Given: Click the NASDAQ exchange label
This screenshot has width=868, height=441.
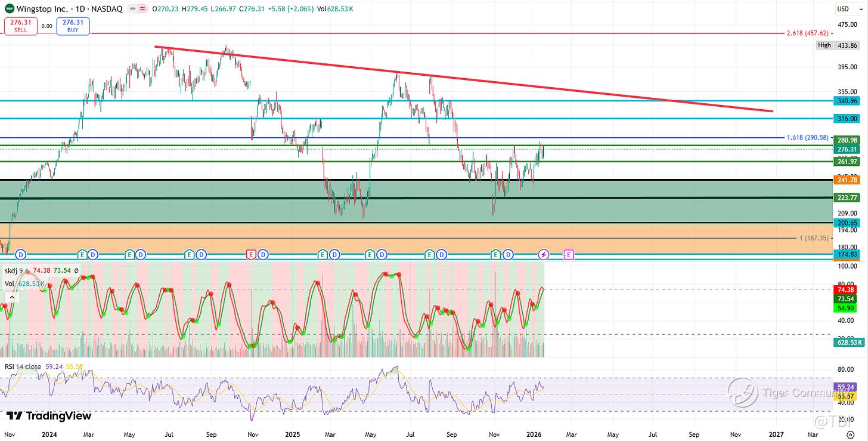Looking at the screenshot, I should tap(107, 9).
